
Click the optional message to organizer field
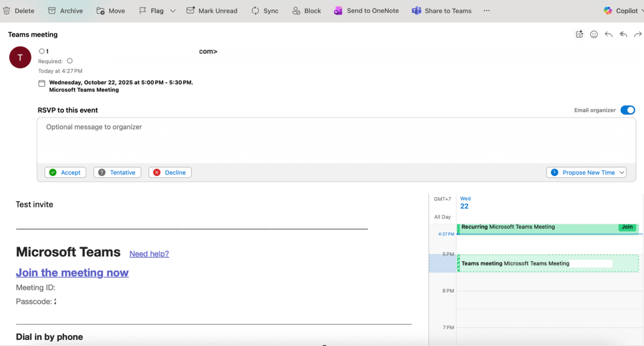point(336,140)
